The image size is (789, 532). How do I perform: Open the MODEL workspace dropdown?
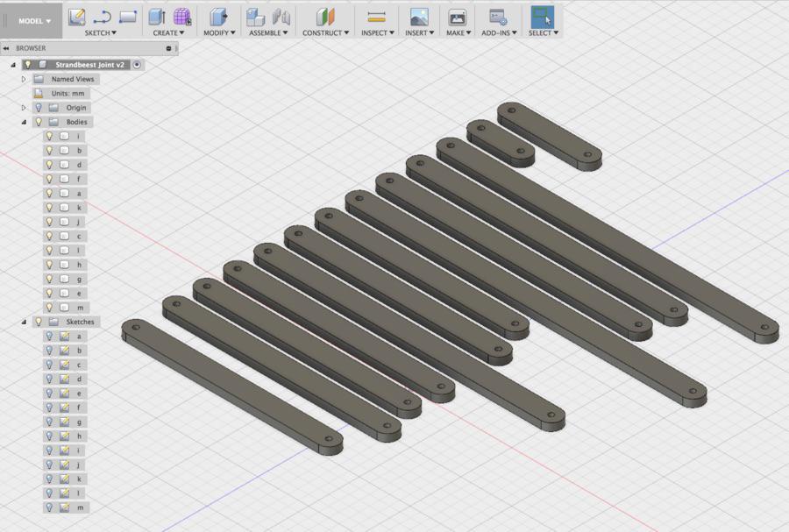35,20
